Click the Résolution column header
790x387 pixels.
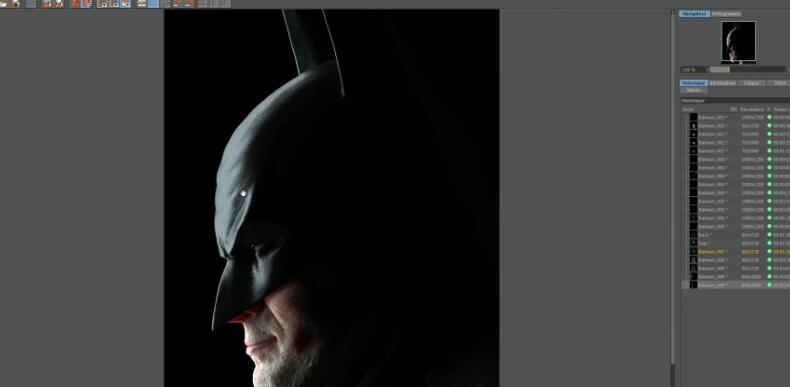coord(752,109)
